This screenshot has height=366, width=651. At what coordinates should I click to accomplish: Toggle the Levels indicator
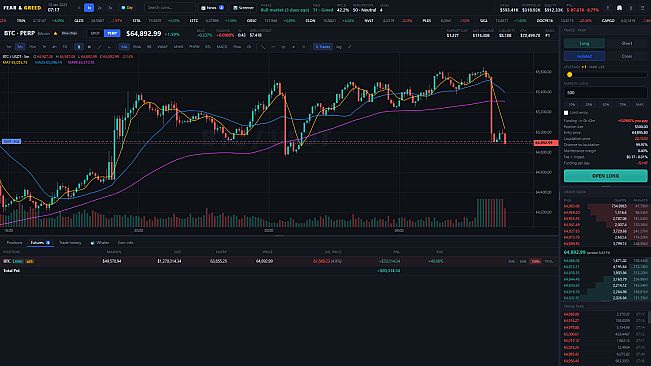[x=178, y=47]
